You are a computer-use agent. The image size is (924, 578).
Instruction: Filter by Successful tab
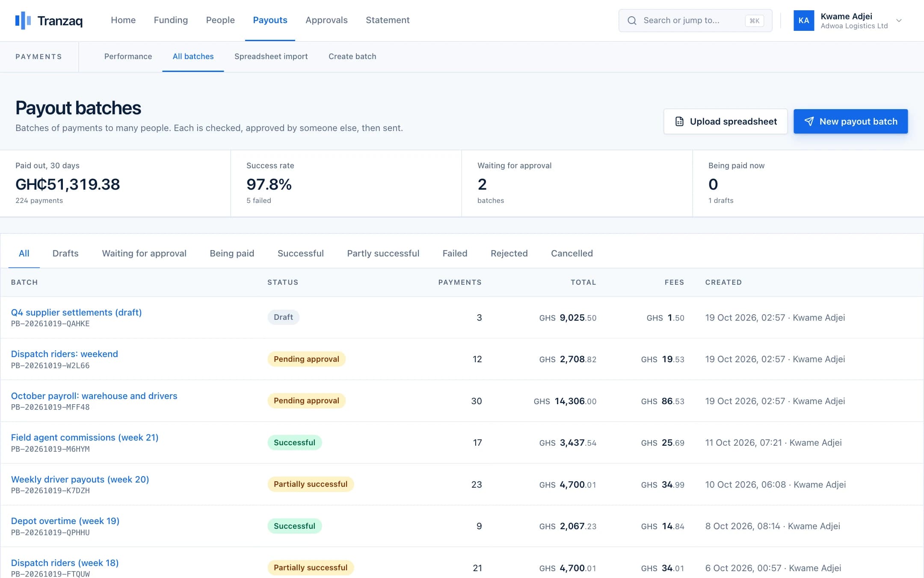click(x=301, y=253)
